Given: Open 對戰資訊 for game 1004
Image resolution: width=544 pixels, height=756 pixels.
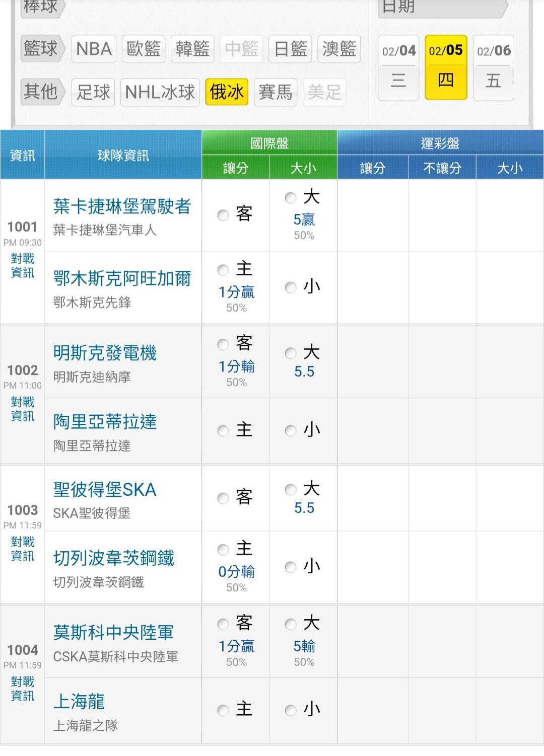Looking at the screenshot, I should 23,689.
